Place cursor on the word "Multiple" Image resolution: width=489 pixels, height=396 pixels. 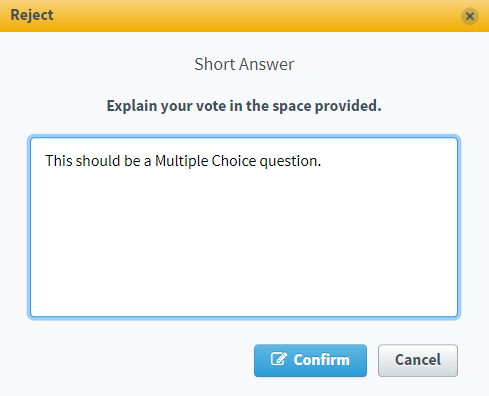(182, 161)
